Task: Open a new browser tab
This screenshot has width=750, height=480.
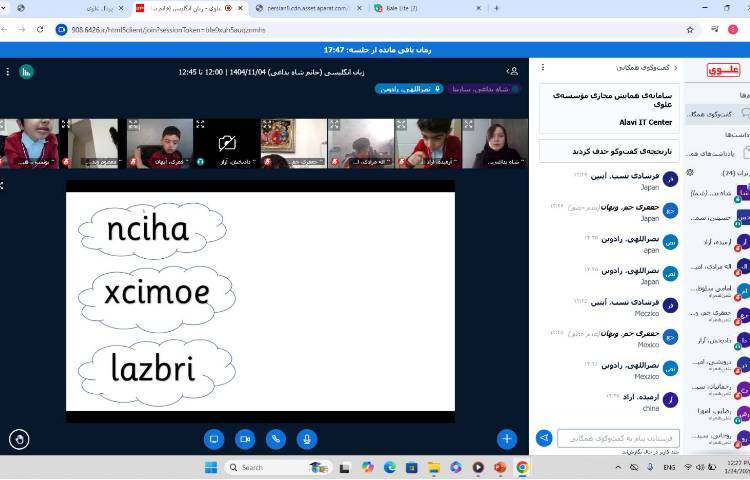Action: tap(496, 8)
